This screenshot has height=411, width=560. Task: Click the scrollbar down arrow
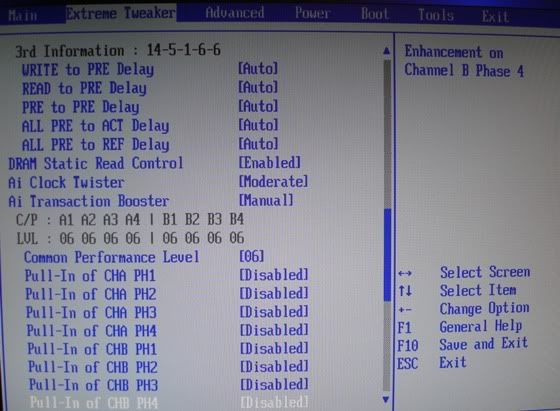[x=386, y=399]
